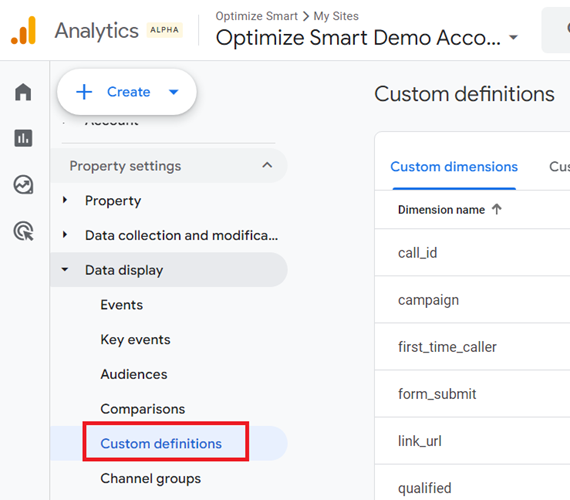The image size is (570, 500).
Task: Switch to Custom dimensions tab
Action: pos(454,167)
